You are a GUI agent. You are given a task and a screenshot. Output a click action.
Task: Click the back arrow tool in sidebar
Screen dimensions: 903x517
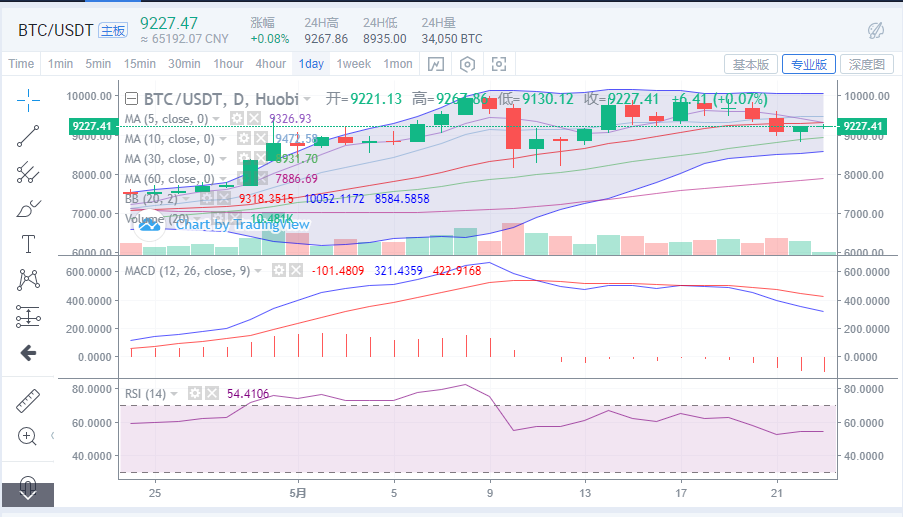point(28,353)
